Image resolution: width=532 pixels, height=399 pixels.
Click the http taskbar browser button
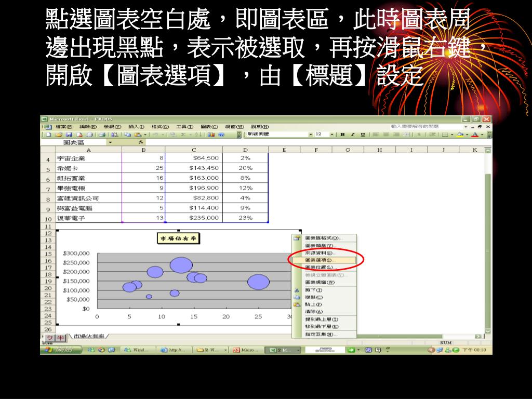174,350
